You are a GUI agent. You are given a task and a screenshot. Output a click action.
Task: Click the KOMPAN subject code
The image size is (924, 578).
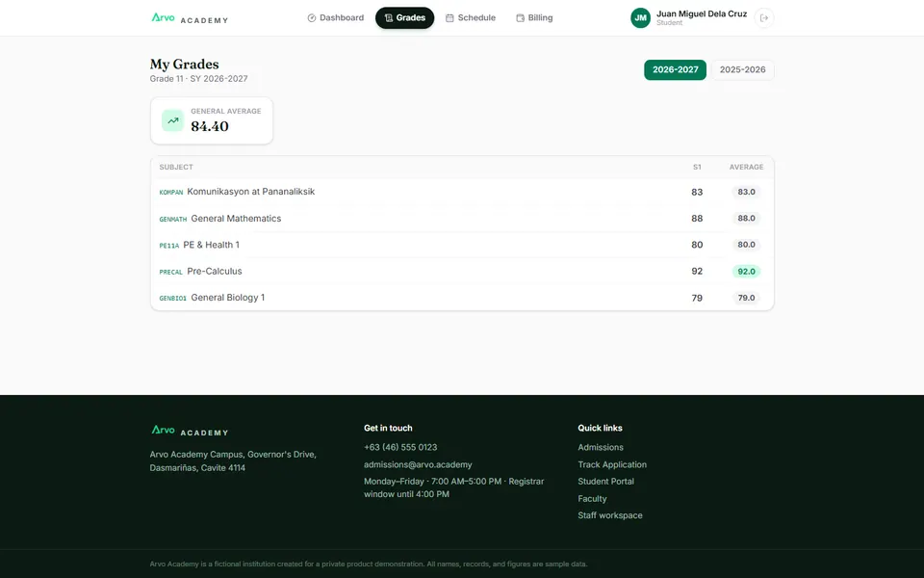pyautogui.click(x=171, y=193)
